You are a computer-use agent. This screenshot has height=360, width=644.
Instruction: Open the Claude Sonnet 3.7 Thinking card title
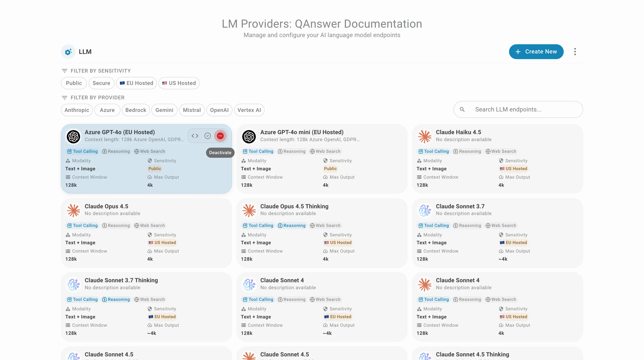tap(121, 280)
